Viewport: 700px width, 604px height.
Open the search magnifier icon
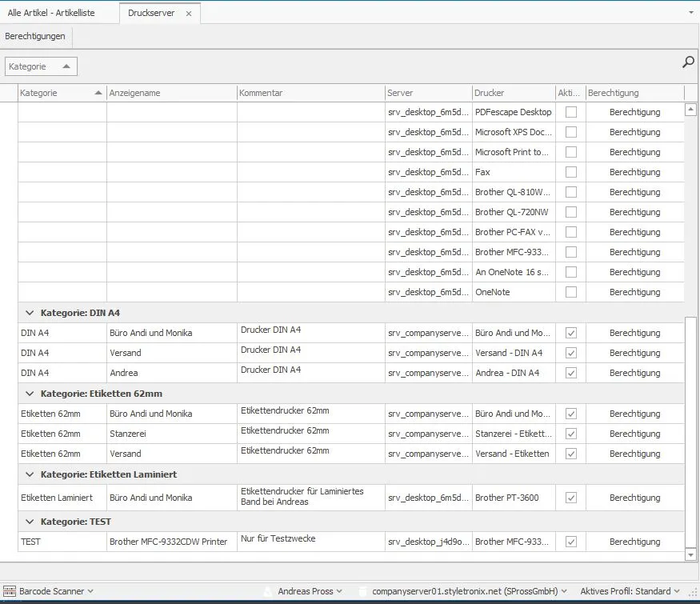(x=688, y=62)
